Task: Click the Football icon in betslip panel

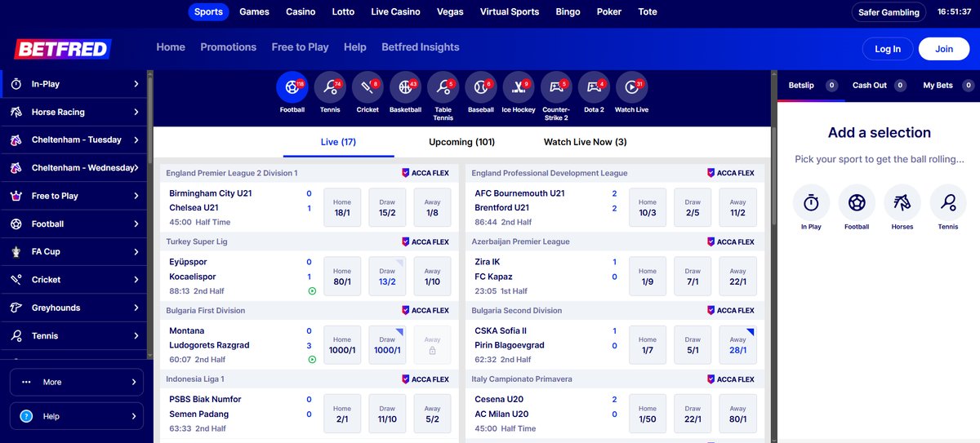Action: pyautogui.click(x=857, y=202)
